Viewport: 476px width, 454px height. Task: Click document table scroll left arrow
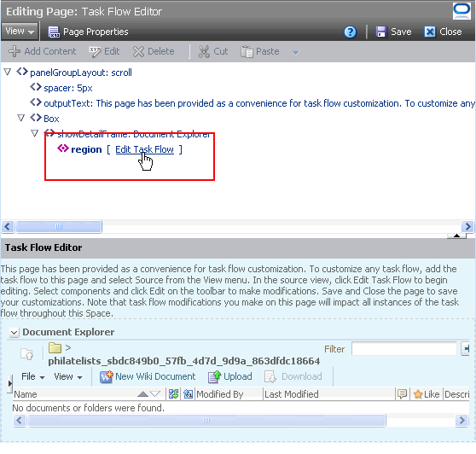[x=20, y=421]
